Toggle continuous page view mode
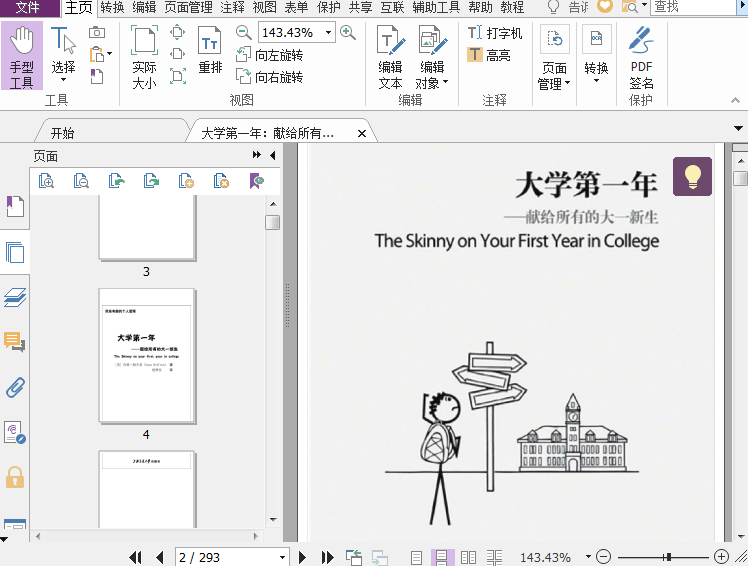The image size is (748, 566). (x=442, y=557)
